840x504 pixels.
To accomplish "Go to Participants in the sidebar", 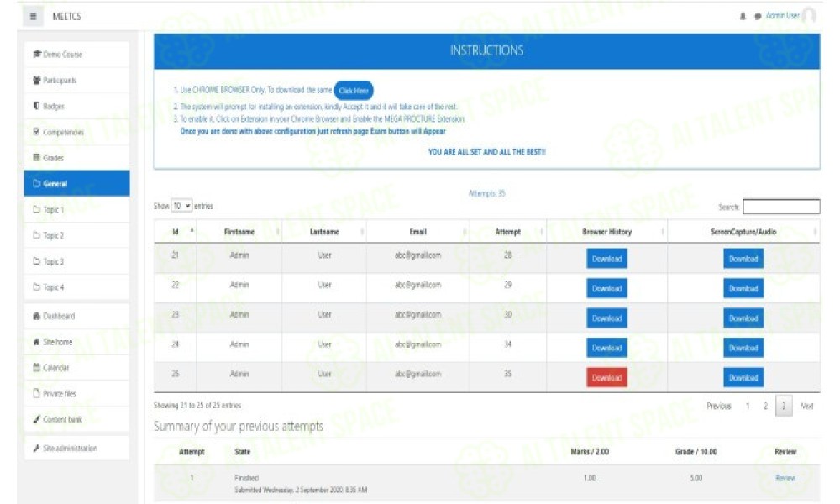I will pyautogui.click(x=76, y=80).
